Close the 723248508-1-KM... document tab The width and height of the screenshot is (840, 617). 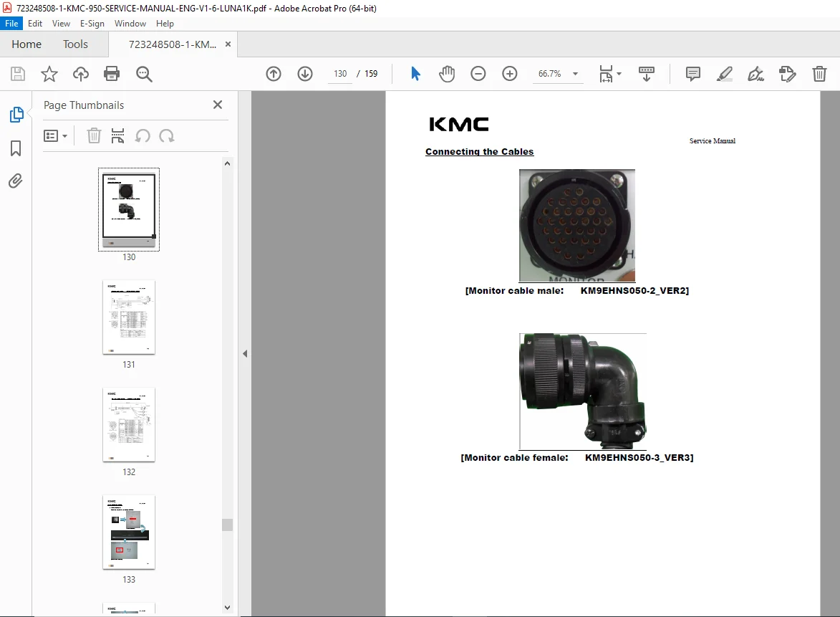coord(228,44)
